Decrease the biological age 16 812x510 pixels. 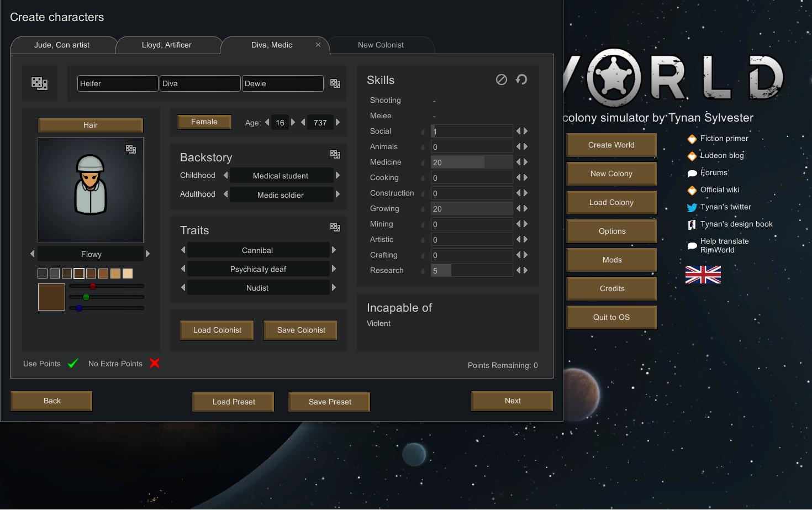click(x=267, y=122)
